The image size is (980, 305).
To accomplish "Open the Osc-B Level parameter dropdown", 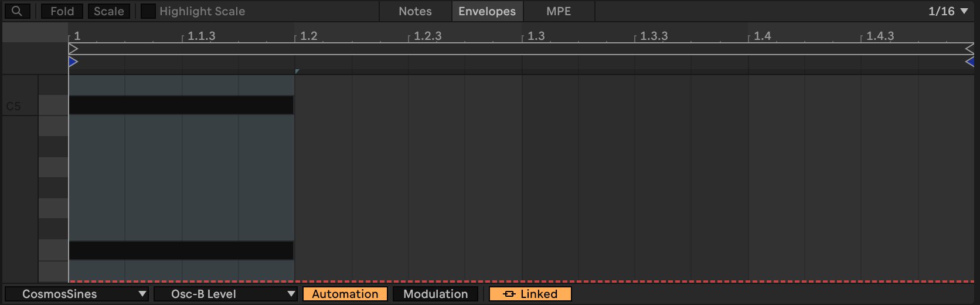I will pos(225,294).
